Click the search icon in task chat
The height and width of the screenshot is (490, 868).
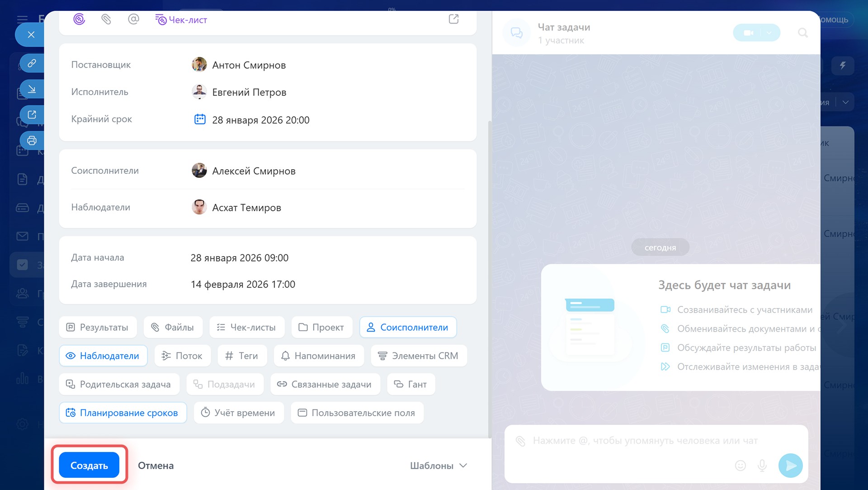(x=802, y=33)
